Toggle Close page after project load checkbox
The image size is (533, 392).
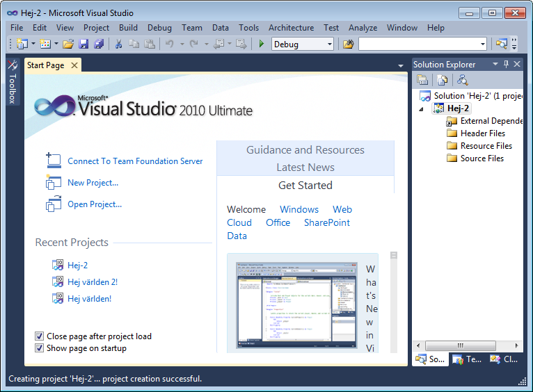[x=40, y=336]
